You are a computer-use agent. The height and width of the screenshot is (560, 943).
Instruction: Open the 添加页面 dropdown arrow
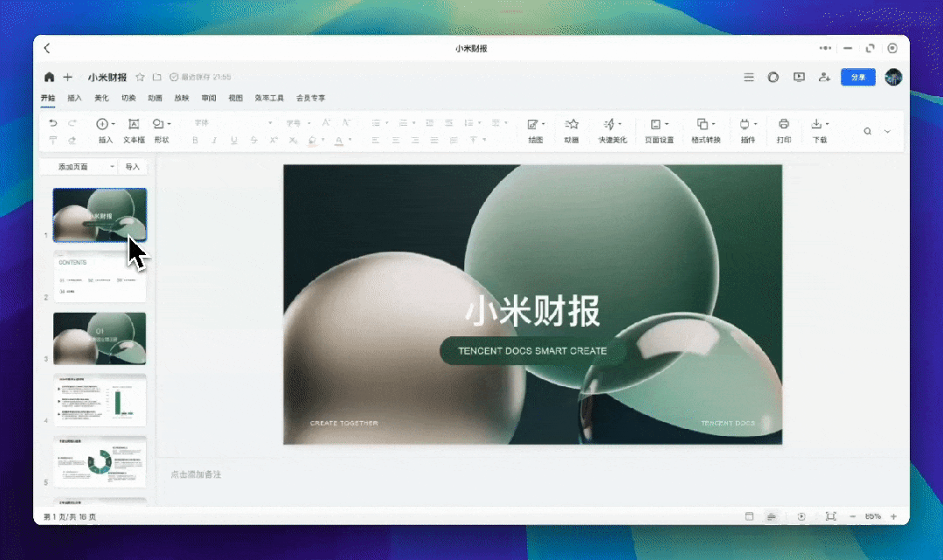pos(113,167)
